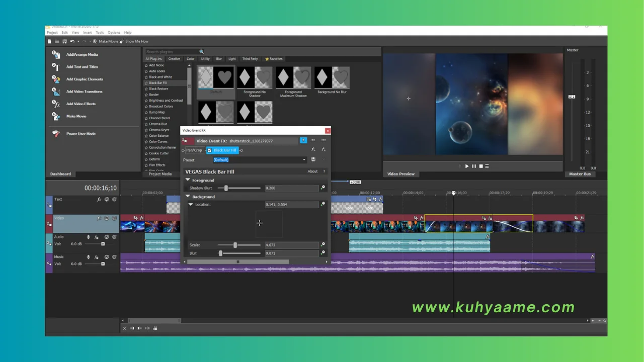Collapse the Location parameter group
Screen dimensions: 644x362
191,205
